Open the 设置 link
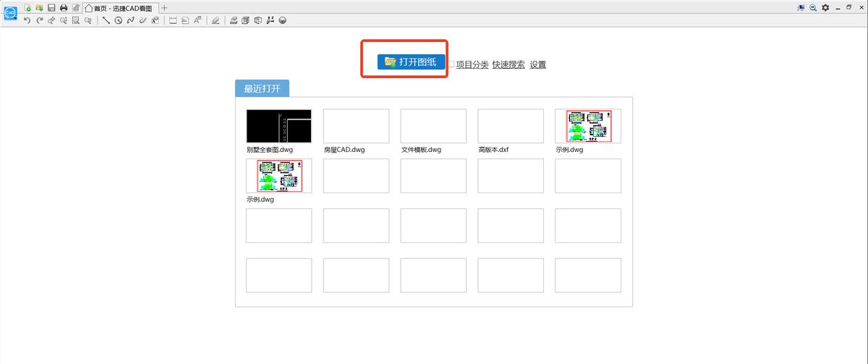 537,64
